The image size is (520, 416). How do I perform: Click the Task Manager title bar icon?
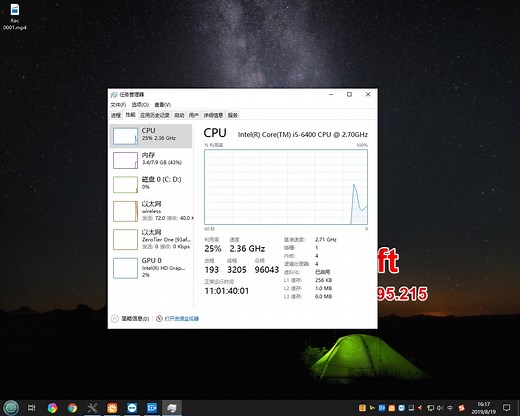114,95
